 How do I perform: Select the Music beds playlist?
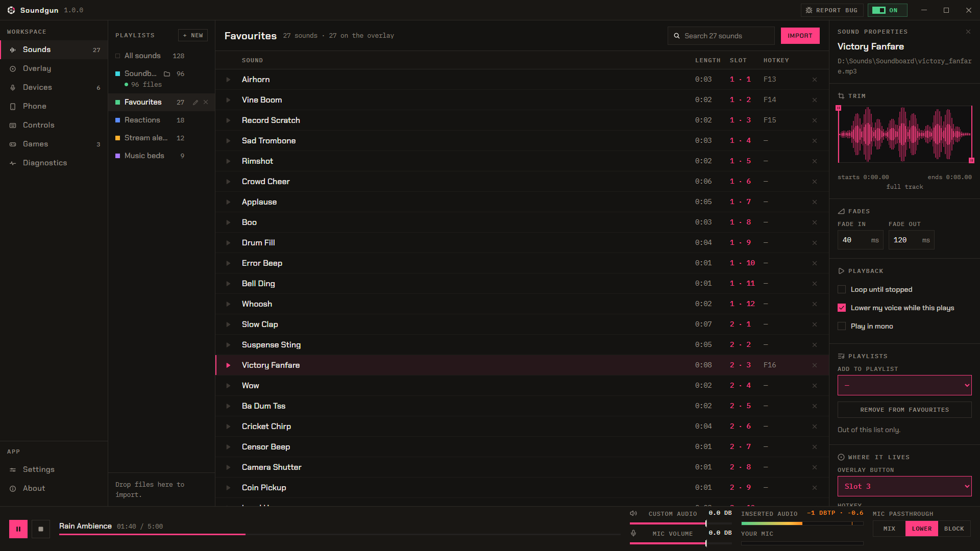161,156
